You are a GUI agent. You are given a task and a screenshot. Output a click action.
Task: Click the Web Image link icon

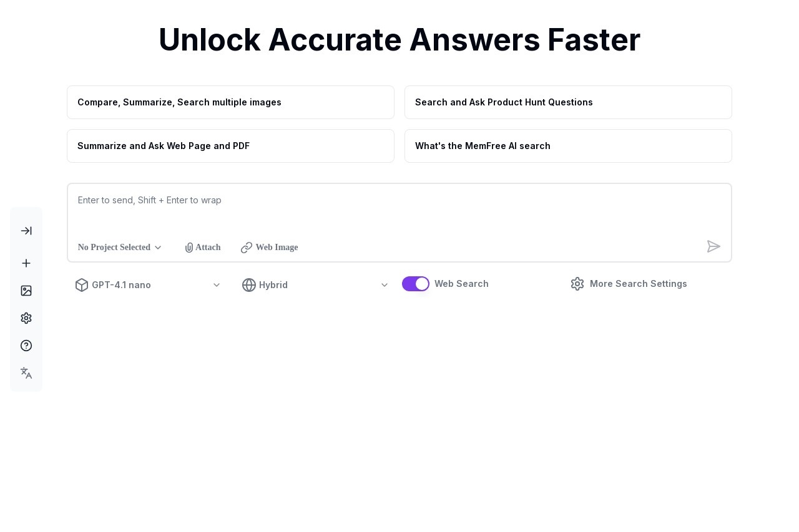247,248
